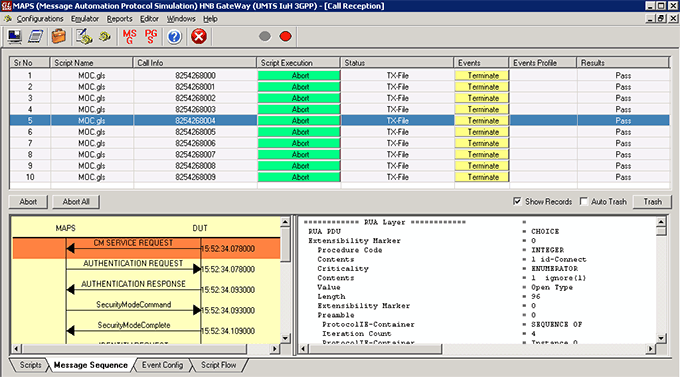
Task: Switch to the Event Config tab
Action: click(x=163, y=365)
